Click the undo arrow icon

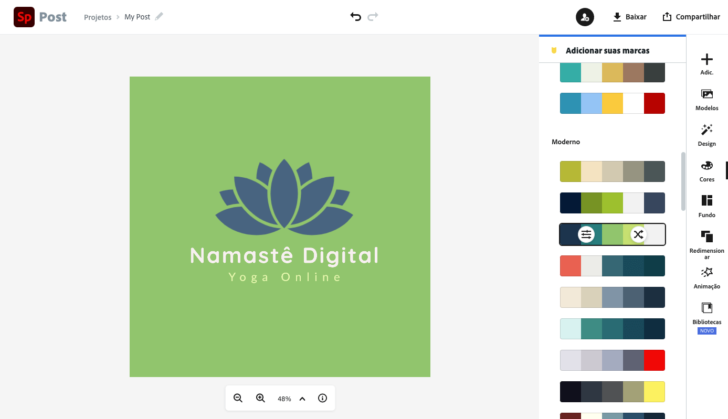[x=355, y=17]
